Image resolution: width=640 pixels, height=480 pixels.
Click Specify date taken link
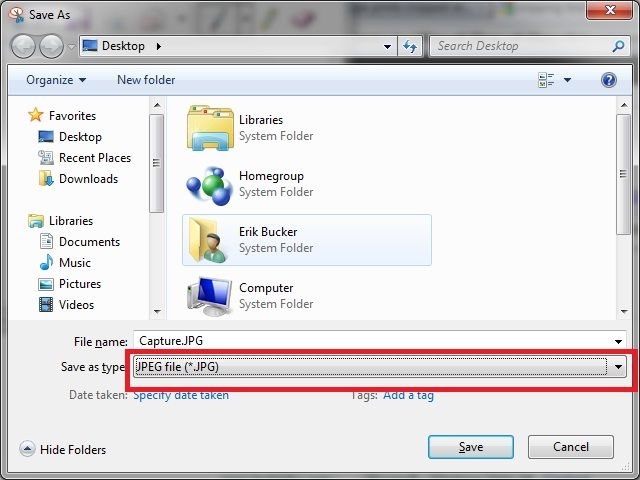[181, 395]
